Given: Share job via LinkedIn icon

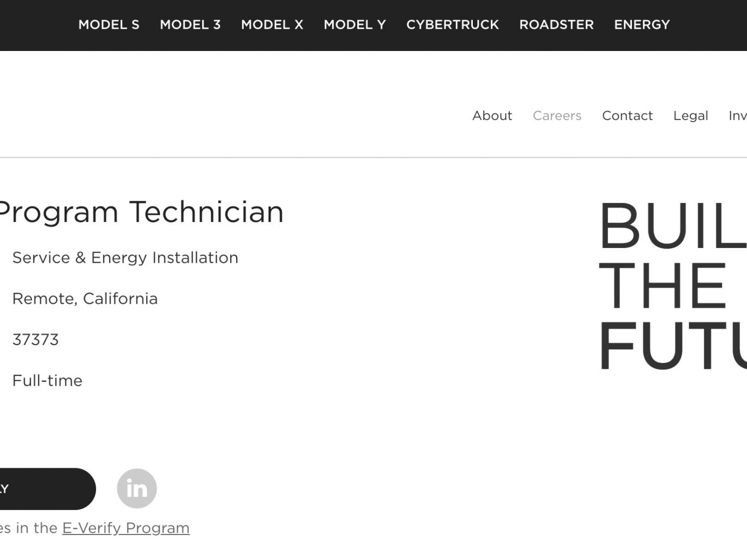Looking at the screenshot, I should pos(137,488).
